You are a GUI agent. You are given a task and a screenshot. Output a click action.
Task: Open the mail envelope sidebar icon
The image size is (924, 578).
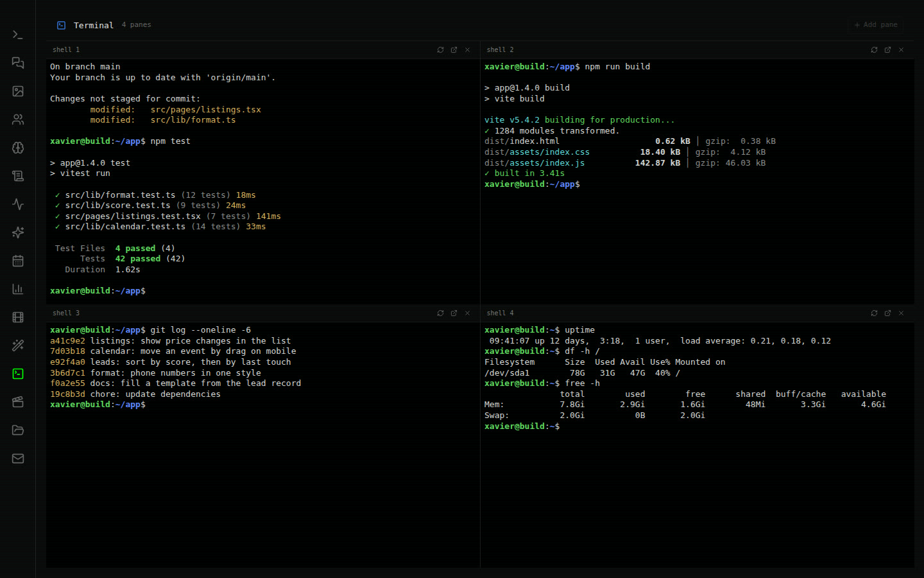(18, 459)
